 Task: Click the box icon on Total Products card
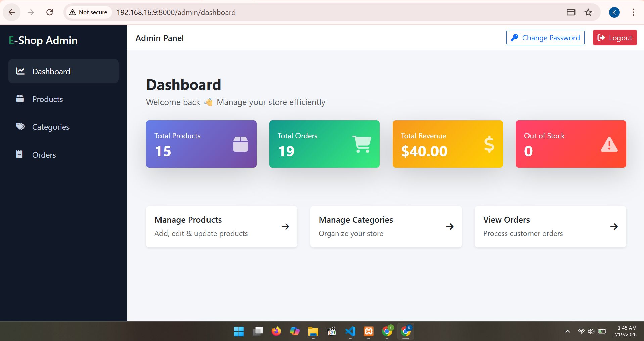(x=240, y=144)
